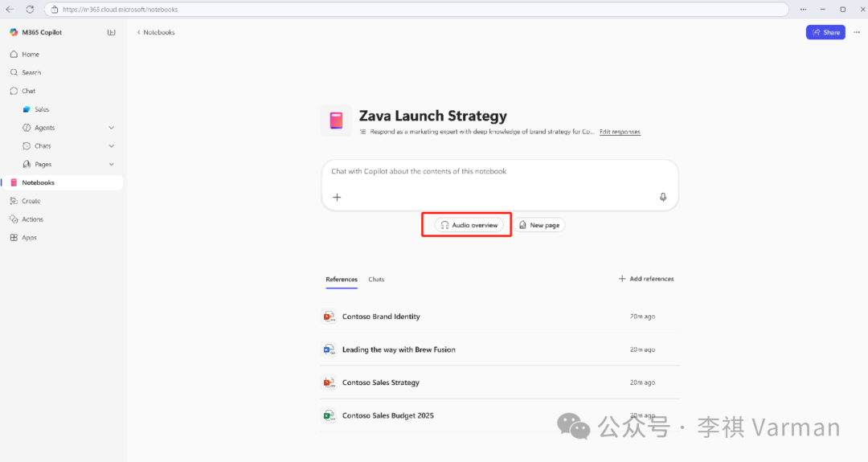Screen dimensions: 868x462
Task: Click the Zava Launch Strategy title
Action: pyautogui.click(x=433, y=116)
